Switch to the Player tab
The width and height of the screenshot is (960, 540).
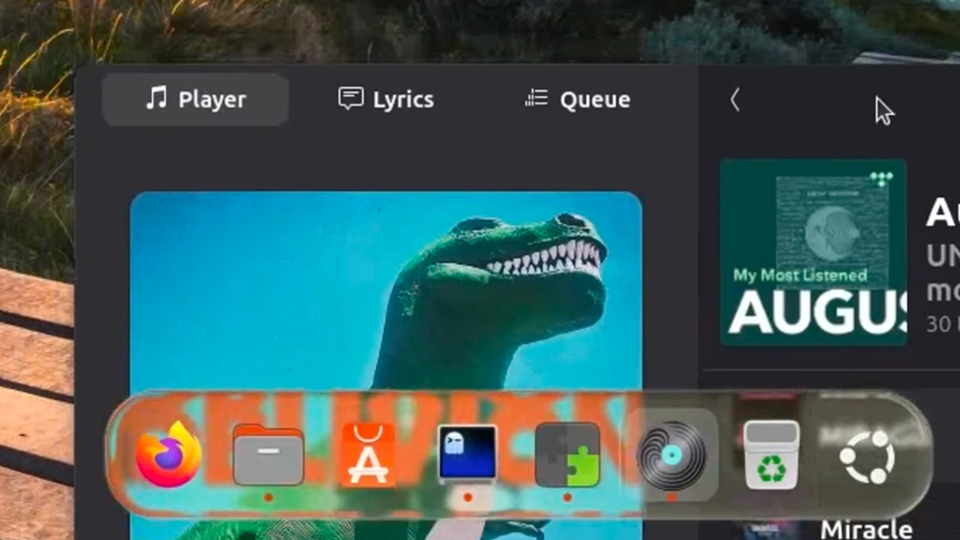pyautogui.click(x=195, y=99)
